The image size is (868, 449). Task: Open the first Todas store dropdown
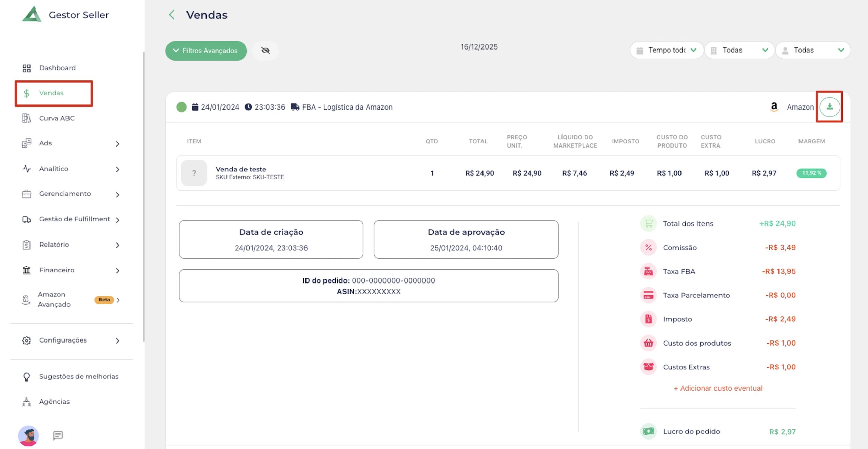(x=739, y=50)
